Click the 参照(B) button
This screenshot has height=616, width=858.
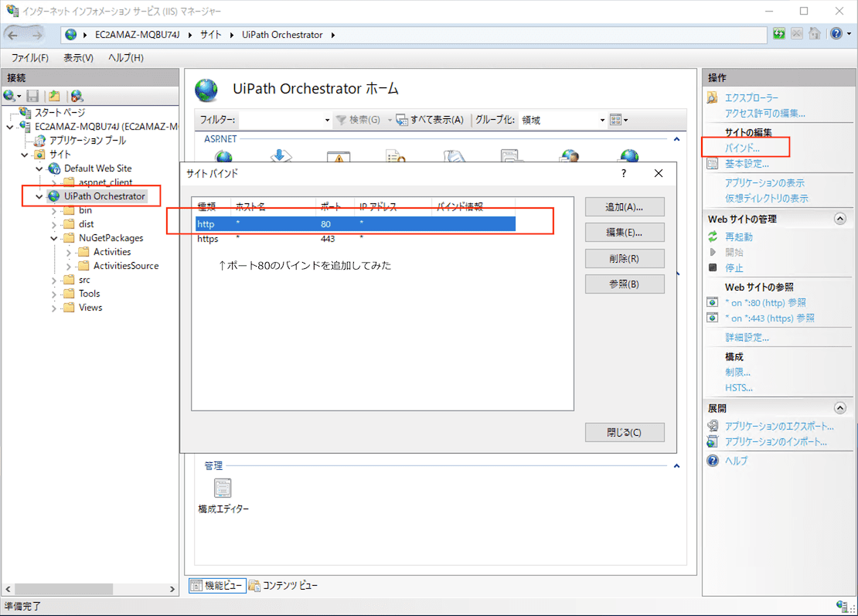(x=625, y=284)
